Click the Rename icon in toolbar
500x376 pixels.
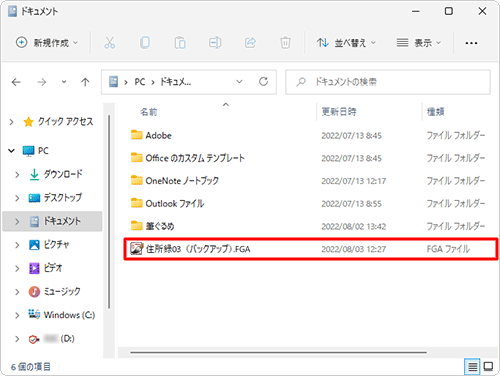[215, 43]
